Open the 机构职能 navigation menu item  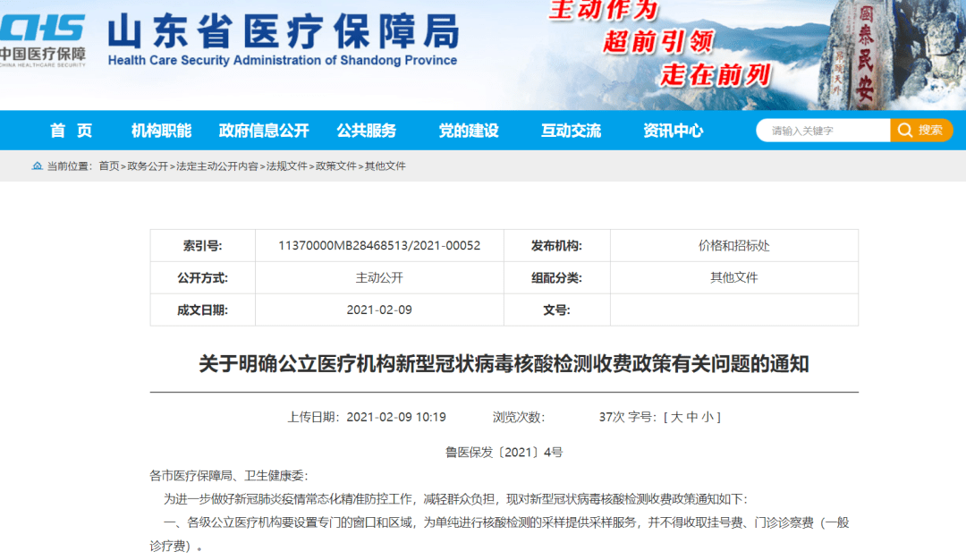pyautogui.click(x=161, y=131)
